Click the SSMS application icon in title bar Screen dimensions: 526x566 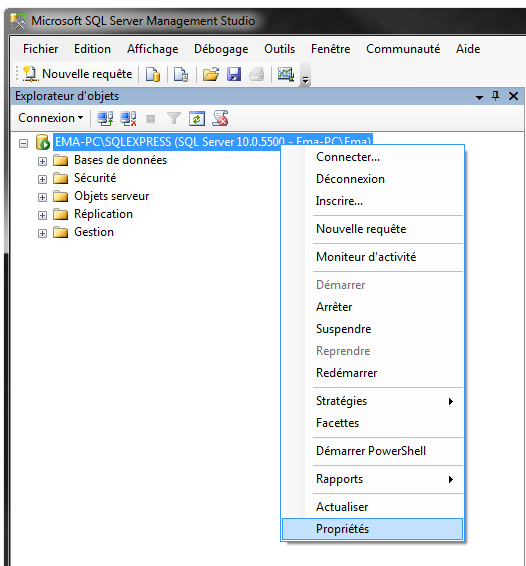(18, 21)
